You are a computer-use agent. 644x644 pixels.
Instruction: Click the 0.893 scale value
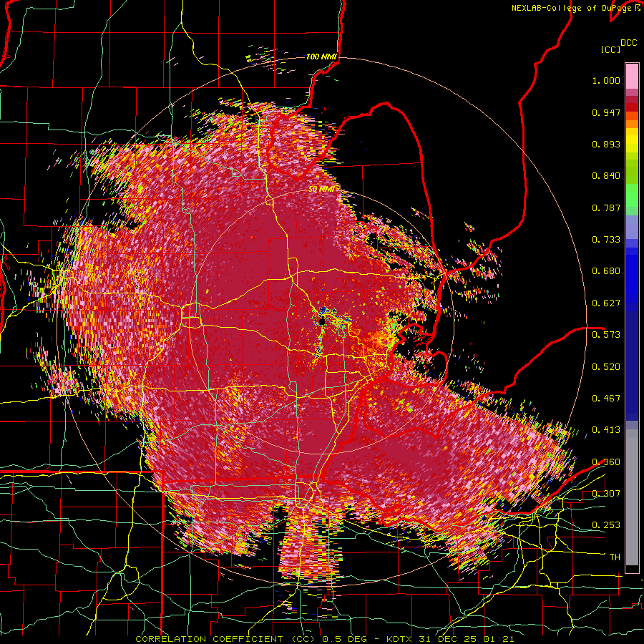[x=606, y=144]
